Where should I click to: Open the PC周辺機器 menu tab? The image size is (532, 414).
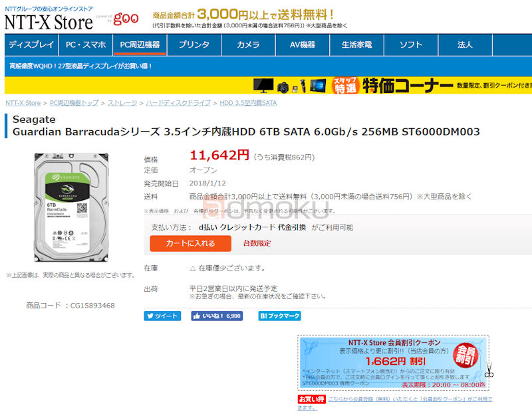click(140, 45)
